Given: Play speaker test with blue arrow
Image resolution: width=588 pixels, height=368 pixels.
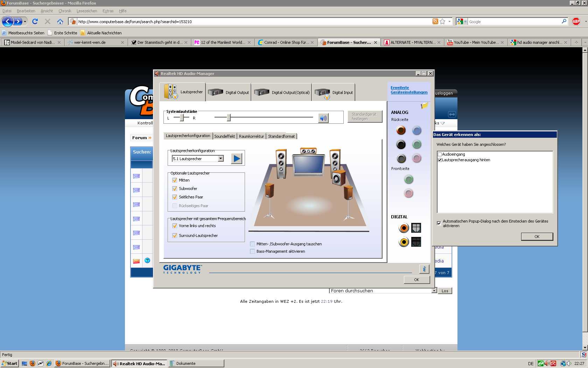Looking at the screenshot, I should click(237, 159).
